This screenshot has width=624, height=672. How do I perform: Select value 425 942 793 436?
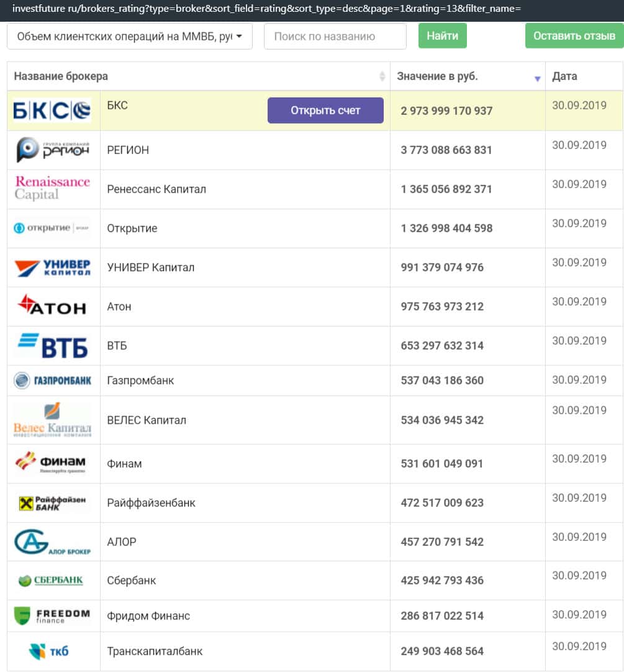(x=442, y=580)
